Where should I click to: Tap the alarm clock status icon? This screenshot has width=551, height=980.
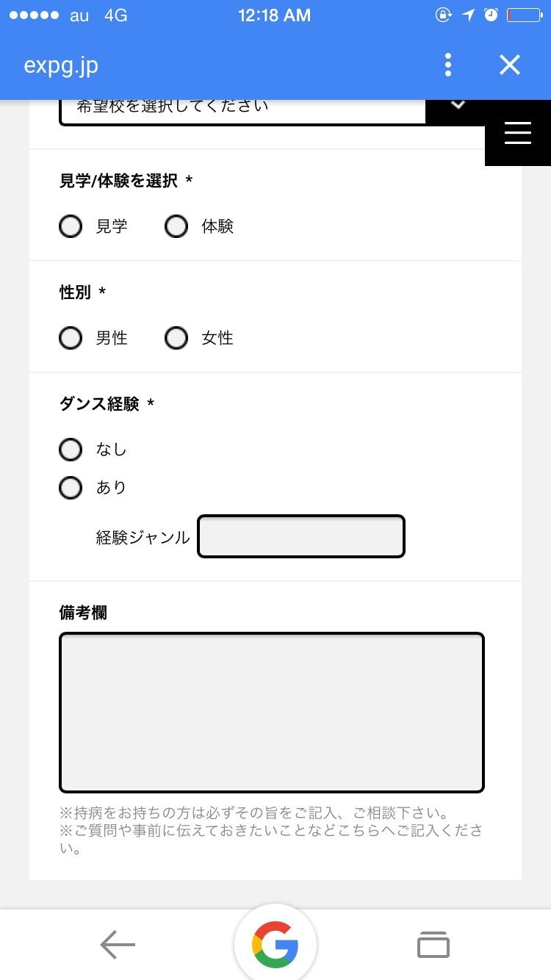click(x=491, y=15)
